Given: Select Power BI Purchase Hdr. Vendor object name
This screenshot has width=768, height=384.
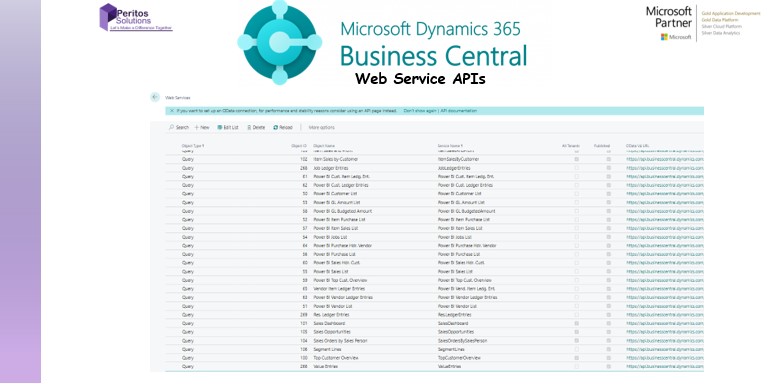Looking at the screenshot, I should (x=342, y=245).
